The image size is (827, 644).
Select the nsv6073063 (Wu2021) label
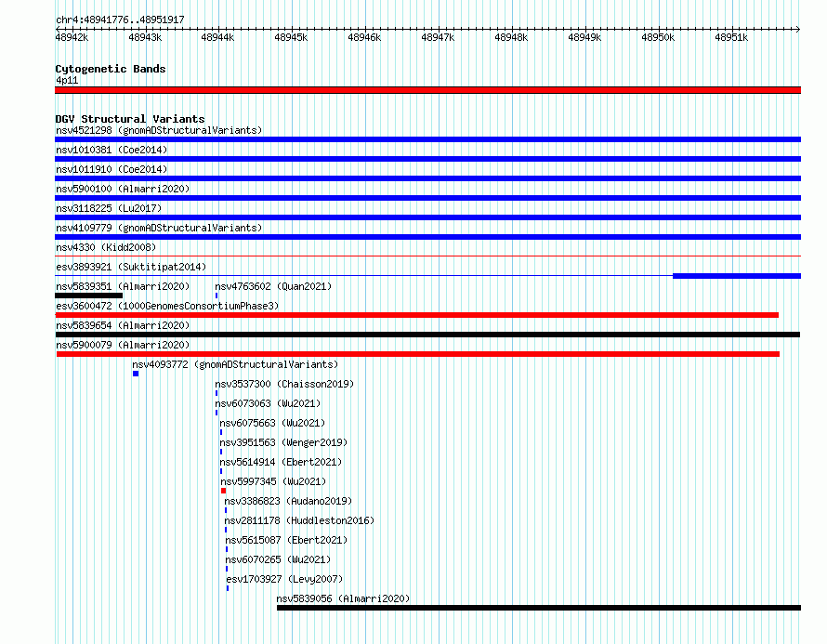[x=268, y=403]
